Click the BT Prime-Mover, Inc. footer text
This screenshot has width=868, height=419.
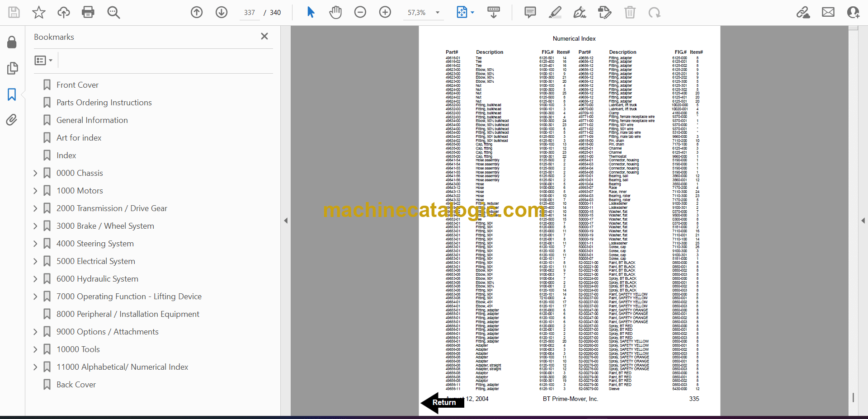click(x=570, y=399)
